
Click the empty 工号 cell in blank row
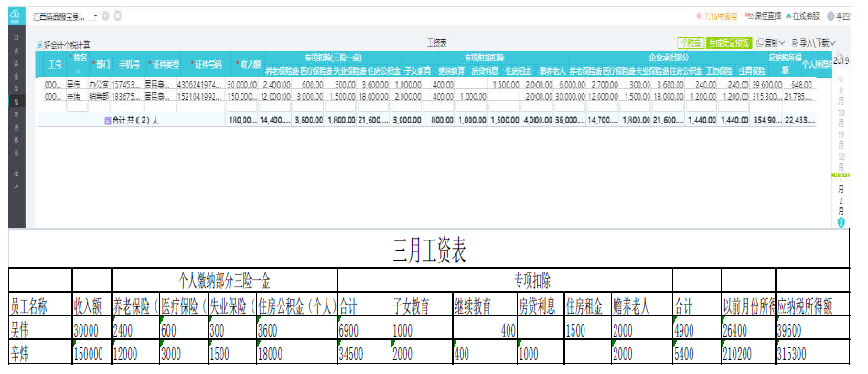tap(54, 107)
